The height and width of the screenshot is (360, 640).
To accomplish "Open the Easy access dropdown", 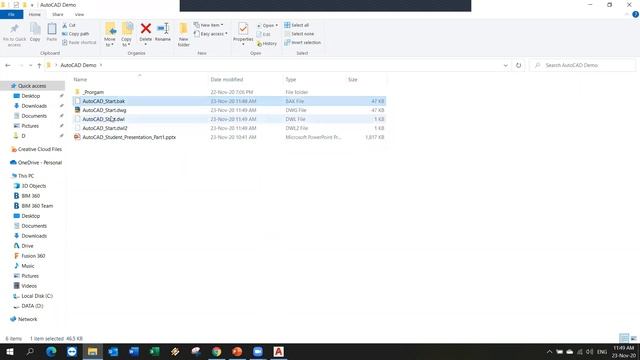I will pyautogui.click(x=211, y=34).
